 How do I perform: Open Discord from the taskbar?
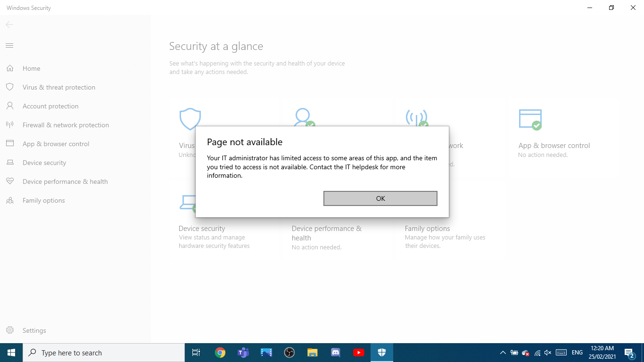click(335, 353)
